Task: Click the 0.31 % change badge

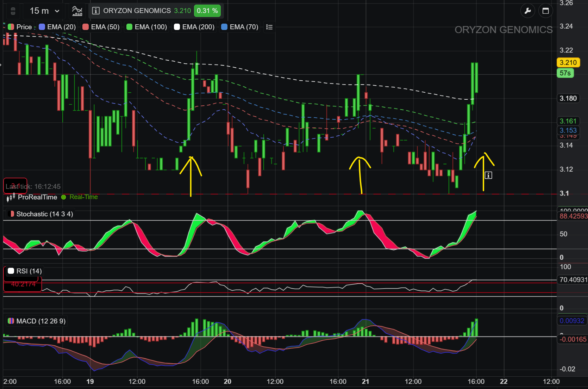Action: point(207,11)
